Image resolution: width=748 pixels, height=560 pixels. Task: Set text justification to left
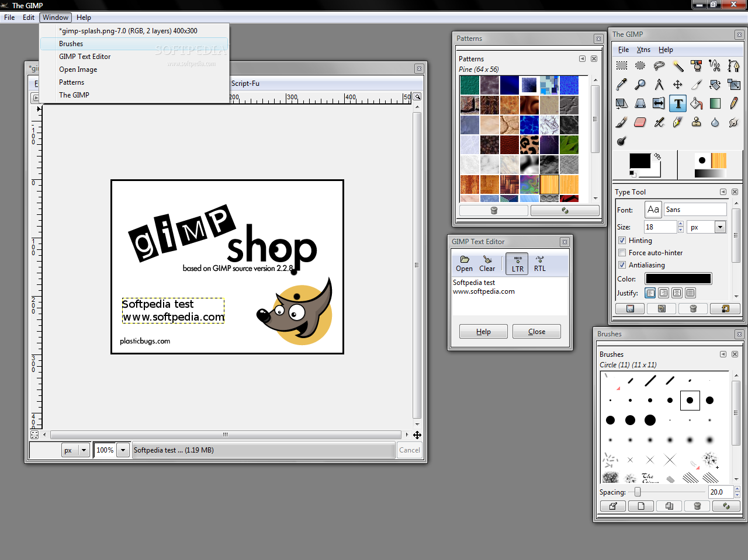click(x=650, y=293)
